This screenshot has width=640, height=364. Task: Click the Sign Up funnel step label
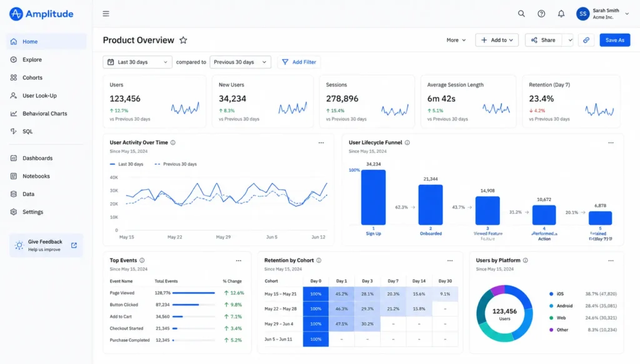click(373, 234)
